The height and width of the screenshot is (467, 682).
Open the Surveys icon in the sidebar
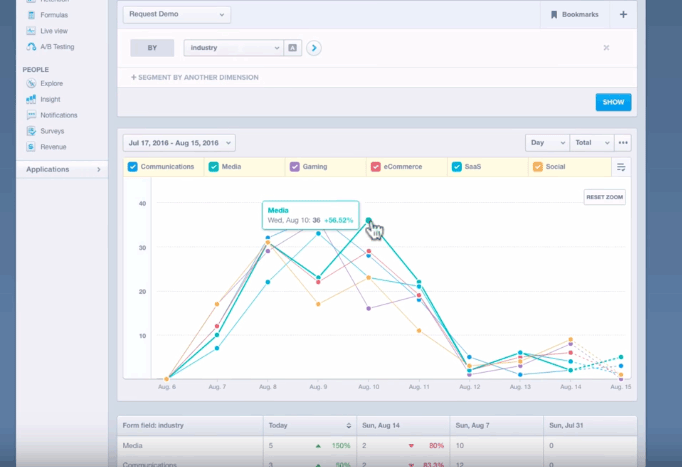[x=31, y=131]
